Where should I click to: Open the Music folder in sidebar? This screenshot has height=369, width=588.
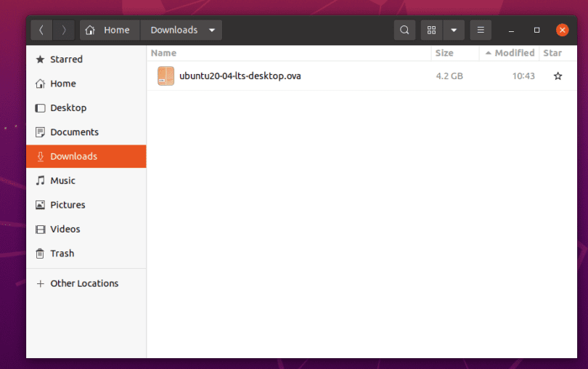tap(62, 181)
